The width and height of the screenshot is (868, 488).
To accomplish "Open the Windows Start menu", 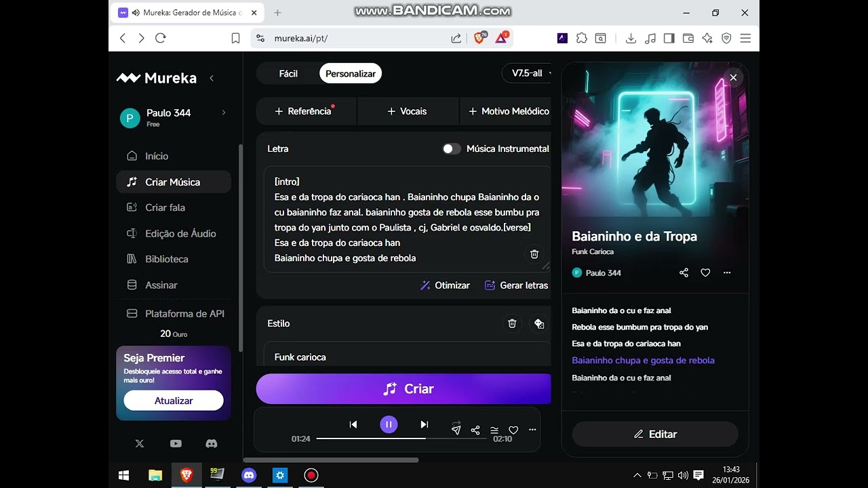I will (123, 475).
